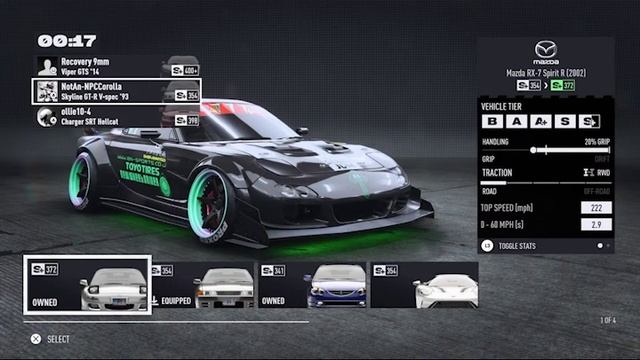Click NotAn-NPCCorolla player avatar
Viewport: 640px width, 360px height.
pos(47,91)
